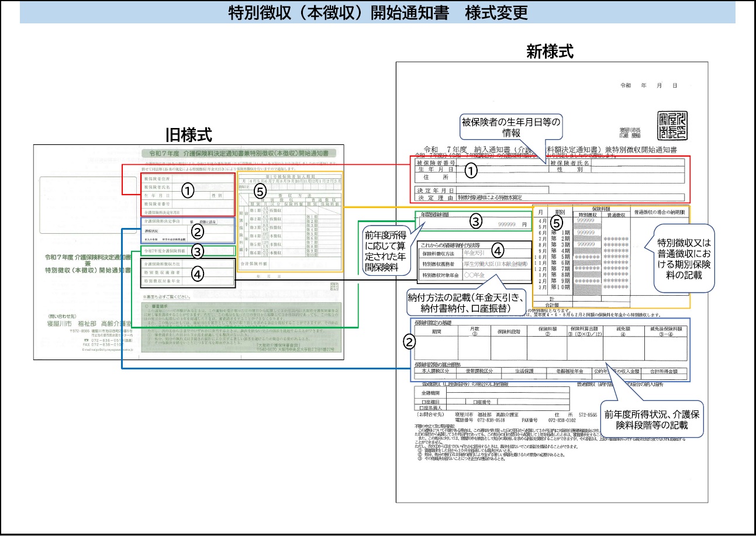
Task: Select circled number ④ in the old form
Action: [x=198, y=274]
